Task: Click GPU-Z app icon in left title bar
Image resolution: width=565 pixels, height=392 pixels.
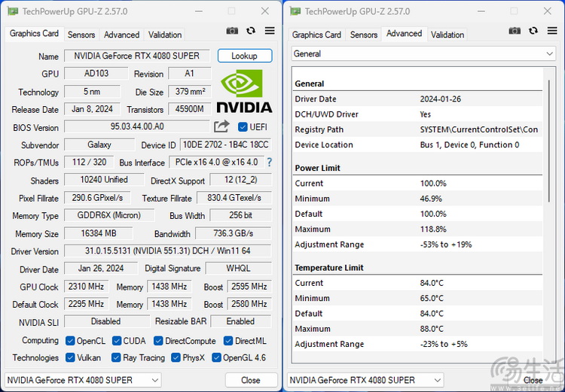Action: pyautogui.click(x=13, y=11)
